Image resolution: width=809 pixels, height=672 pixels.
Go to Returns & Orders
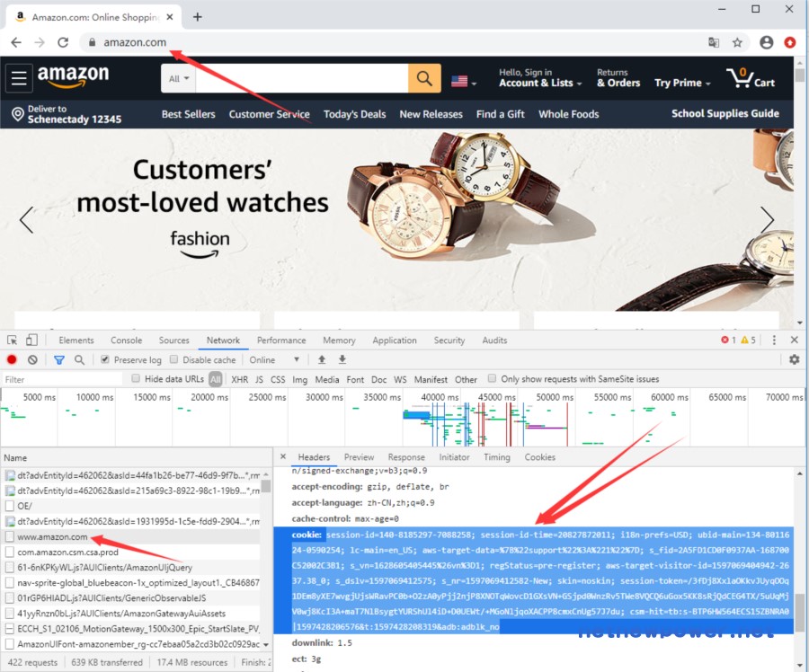[618, 78]
